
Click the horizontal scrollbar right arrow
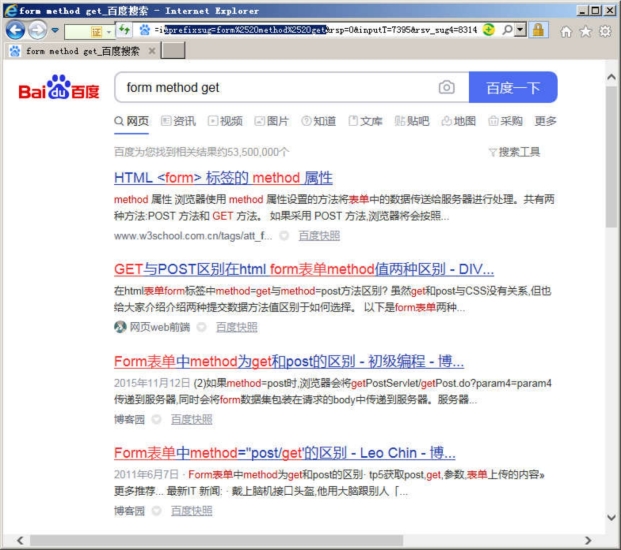click(x=588, y=540)
